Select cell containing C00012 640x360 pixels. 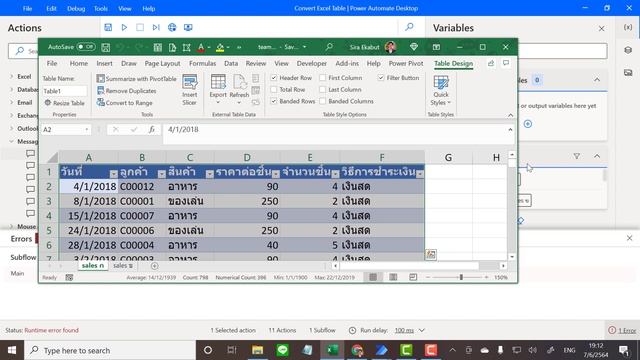coord(142,187)
